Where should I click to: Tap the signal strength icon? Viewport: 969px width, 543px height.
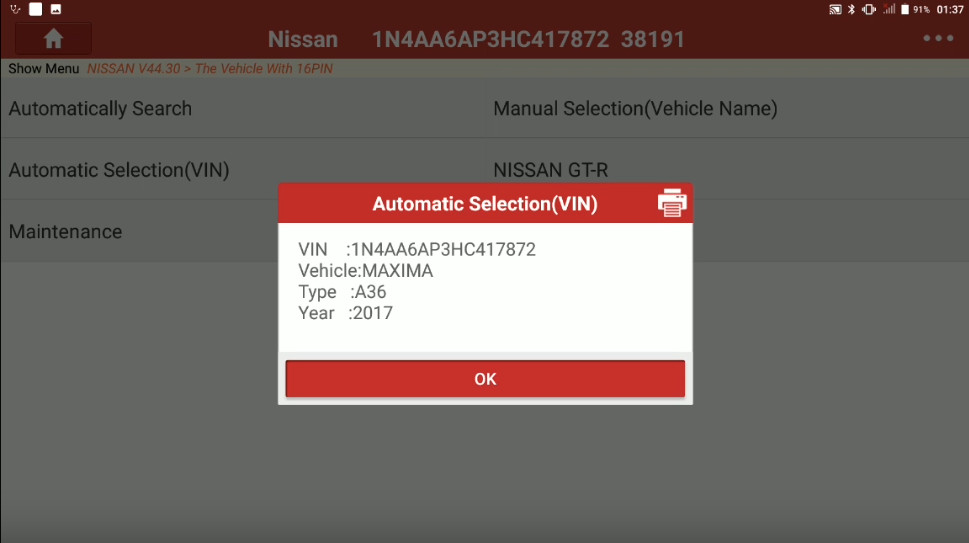[x=889, y=9]
